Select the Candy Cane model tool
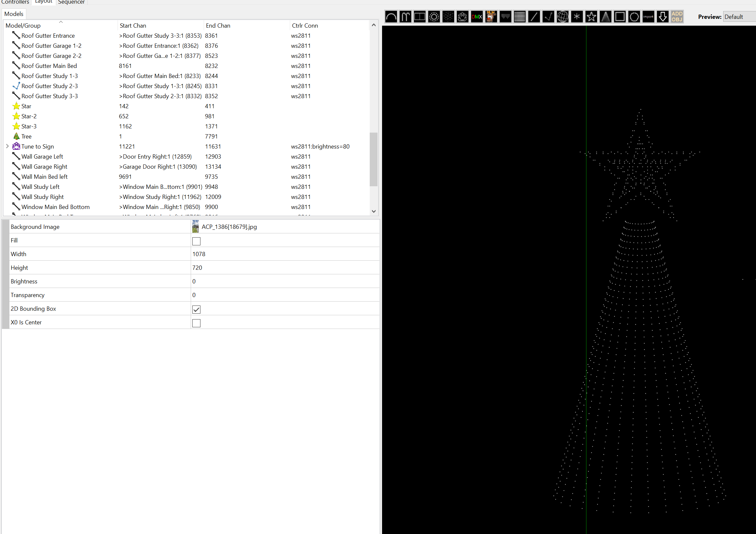 pyautogui.click(x=405, y=17)
